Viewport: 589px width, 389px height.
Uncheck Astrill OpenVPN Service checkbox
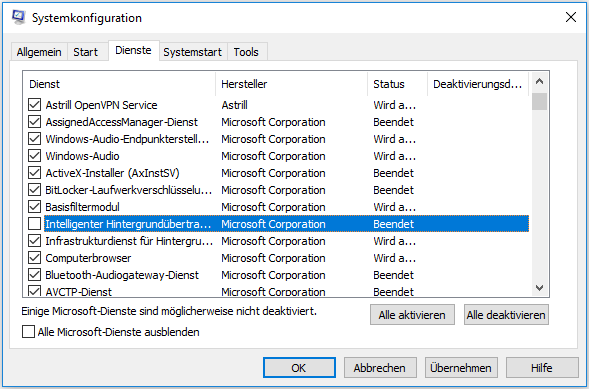click(x=35, y=105)
